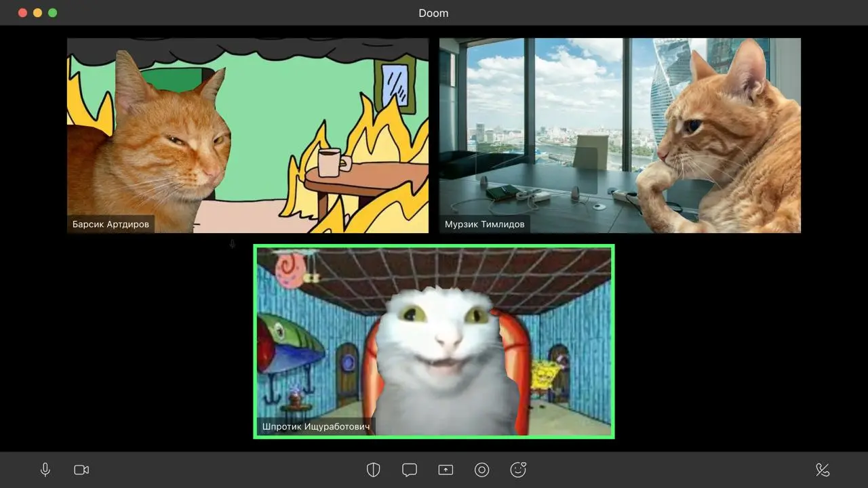Viewport: 868px width, 488px height.
Task: Open the security shield options
Action: point(373,470)
